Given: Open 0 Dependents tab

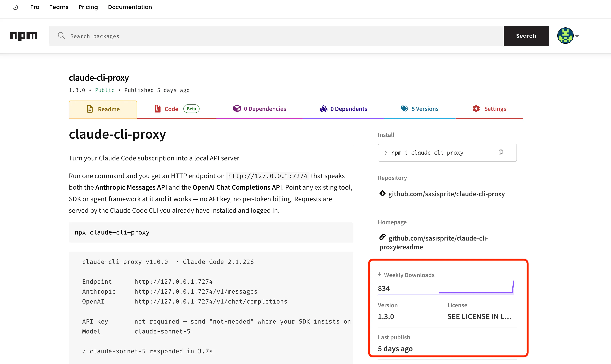Looking at the screenshot, I should pos(343,109).
